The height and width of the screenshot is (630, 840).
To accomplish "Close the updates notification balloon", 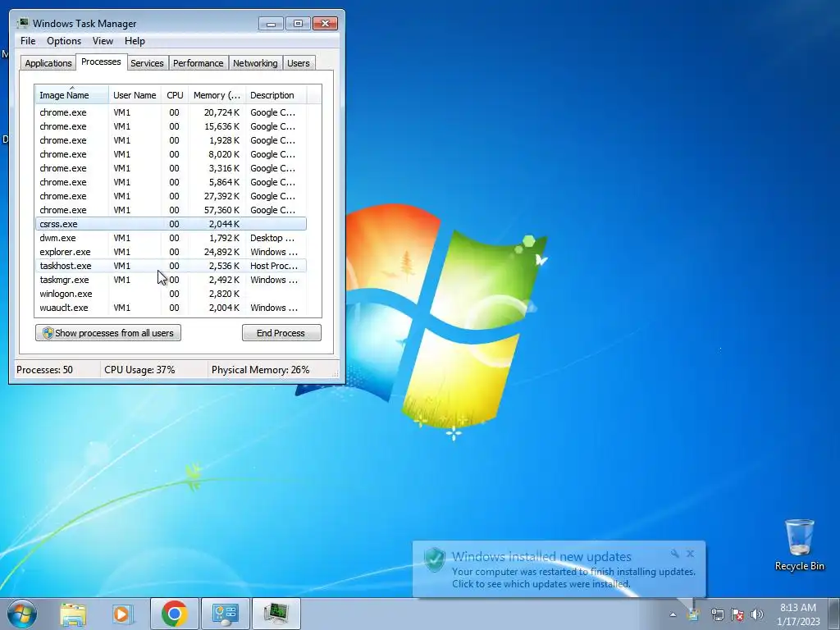I will click(691, 554).
